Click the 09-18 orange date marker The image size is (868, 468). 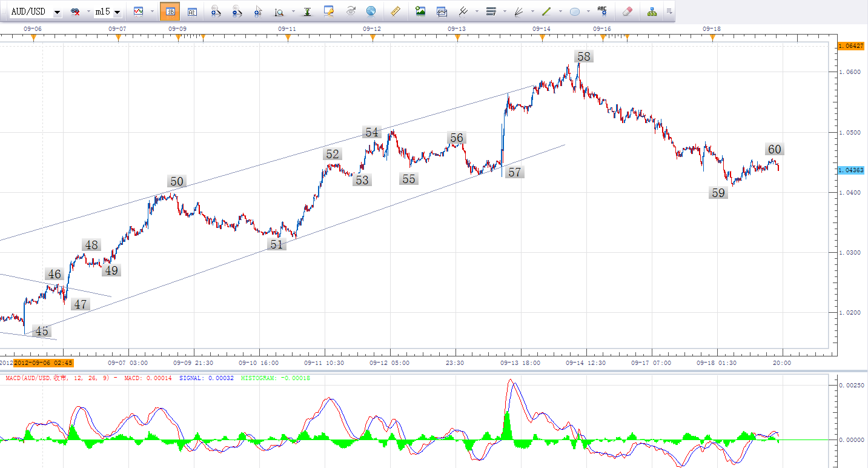tap(712, 38)
